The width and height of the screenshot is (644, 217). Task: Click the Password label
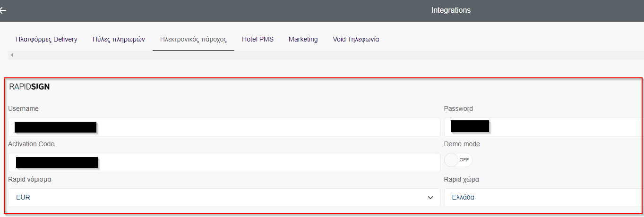pos(458,108)
